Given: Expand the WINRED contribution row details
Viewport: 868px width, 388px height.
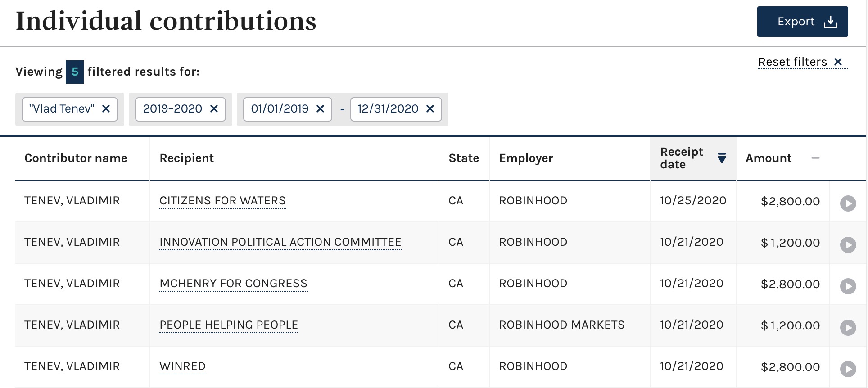Looking at the screenshot, I should click(x=848, y=369).
